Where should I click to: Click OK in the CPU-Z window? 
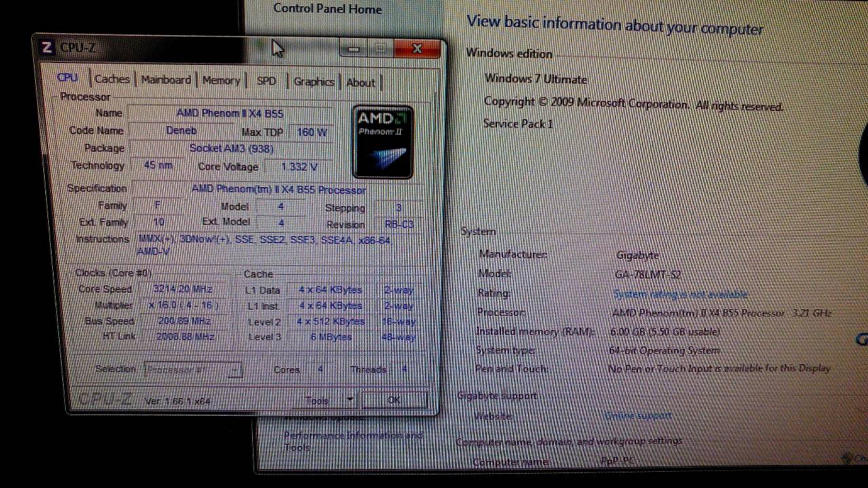pos(394,400)
